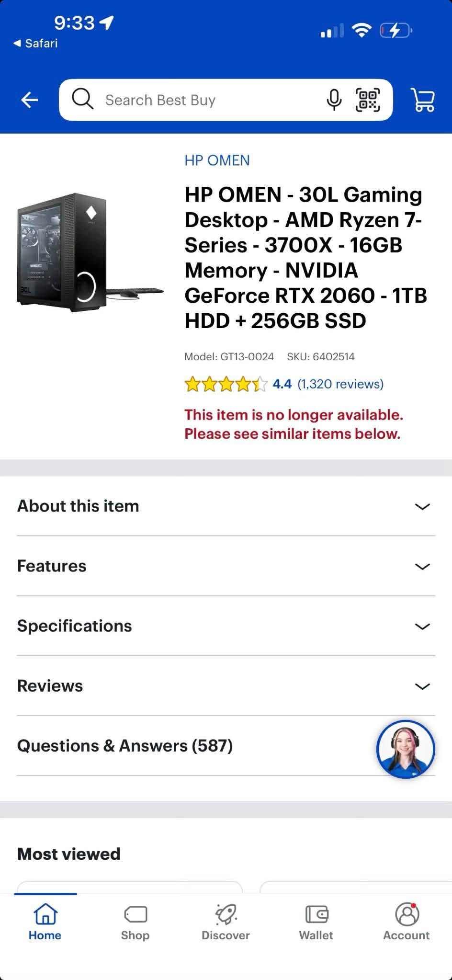
Task: Open the virtual assistant chat avatar
Action: [406, 749]
